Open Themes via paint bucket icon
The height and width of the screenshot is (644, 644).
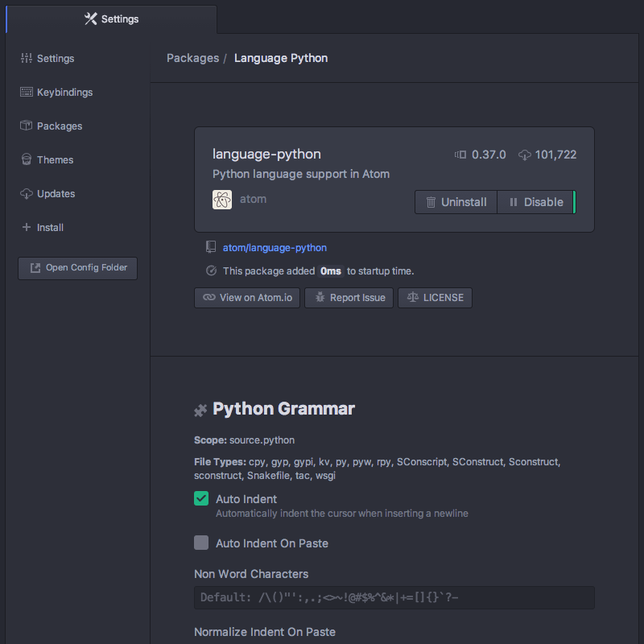(27, 159)
